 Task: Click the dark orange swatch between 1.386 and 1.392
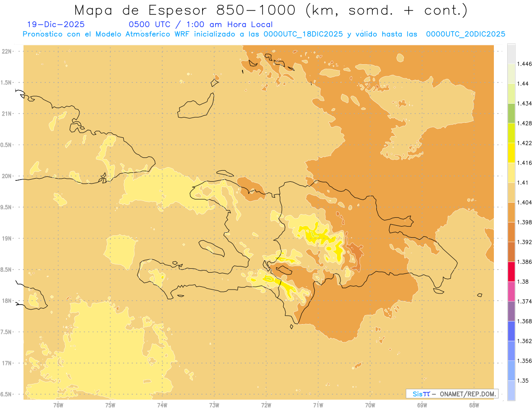point(511,252)
